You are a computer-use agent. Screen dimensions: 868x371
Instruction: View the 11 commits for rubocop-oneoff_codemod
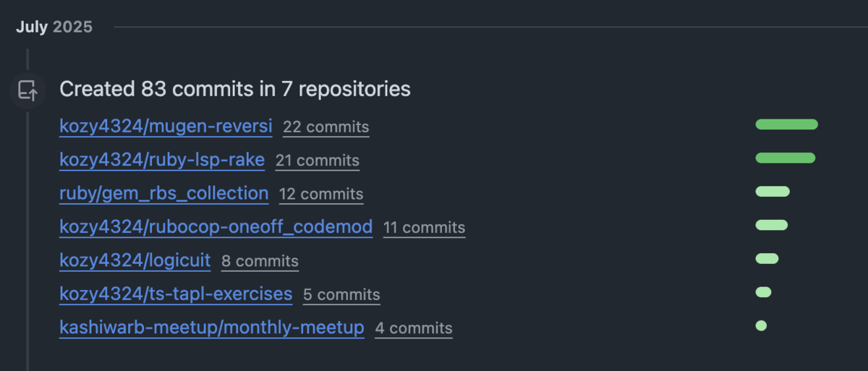pos(425,228)
